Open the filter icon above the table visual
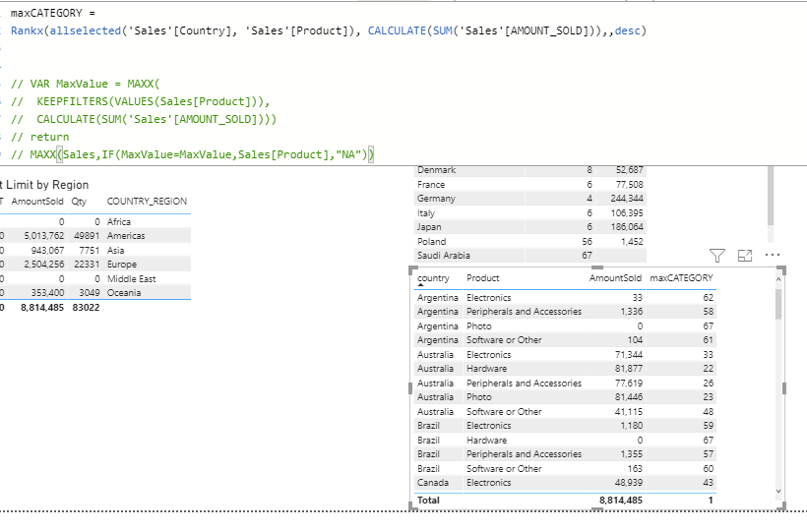This screenshot has width=807, height=532. click(x=716, y=256)
